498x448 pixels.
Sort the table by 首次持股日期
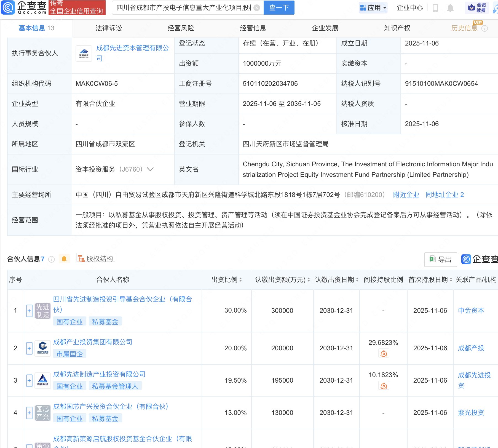[451, 279]
